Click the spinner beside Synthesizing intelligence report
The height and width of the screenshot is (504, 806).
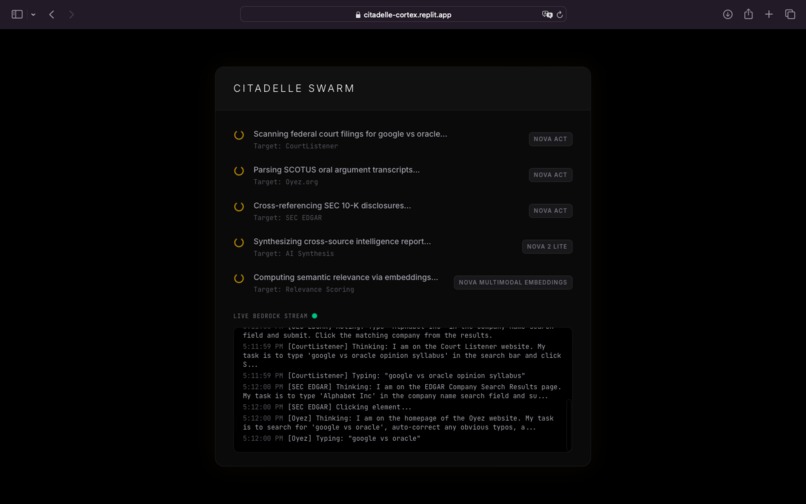click(239, 243)
